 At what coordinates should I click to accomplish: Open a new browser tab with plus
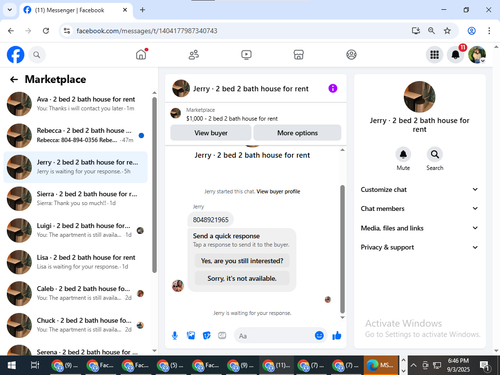[x=142, y=10]
